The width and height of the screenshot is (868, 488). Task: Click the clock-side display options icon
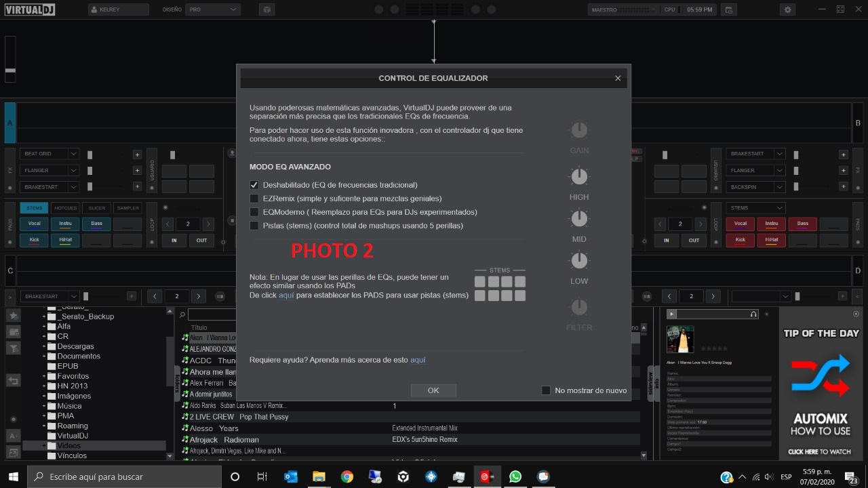pos(728,10)
